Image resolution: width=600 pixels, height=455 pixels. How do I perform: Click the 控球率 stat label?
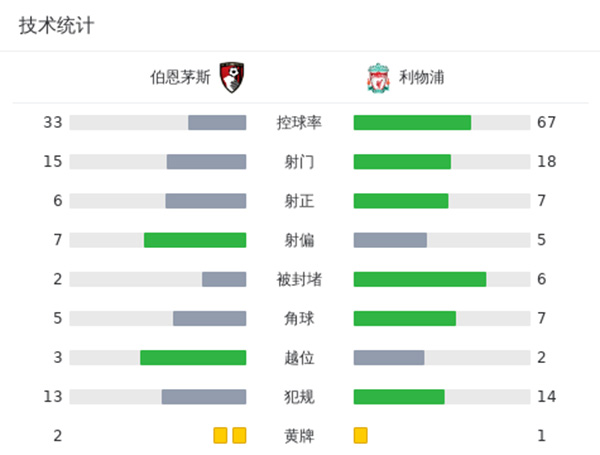[x=299, y=123]
